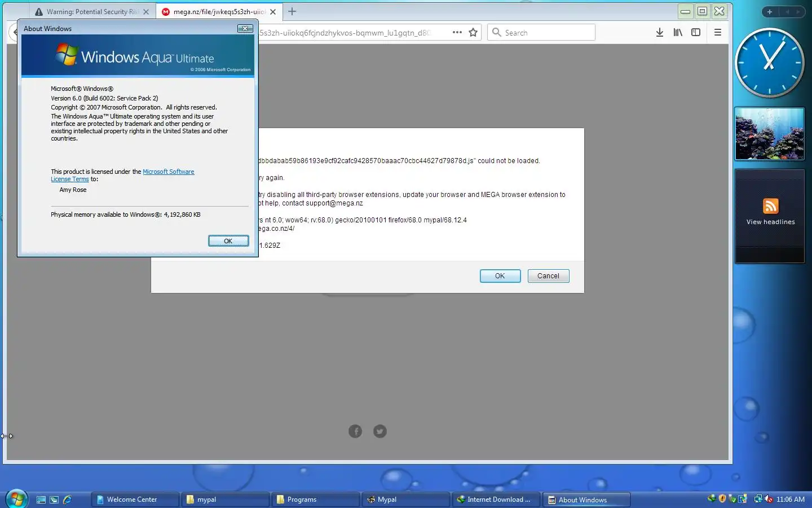Switch to Programs folder taskbar button
This screenshot has height=508, width=812.
[316, 500]
